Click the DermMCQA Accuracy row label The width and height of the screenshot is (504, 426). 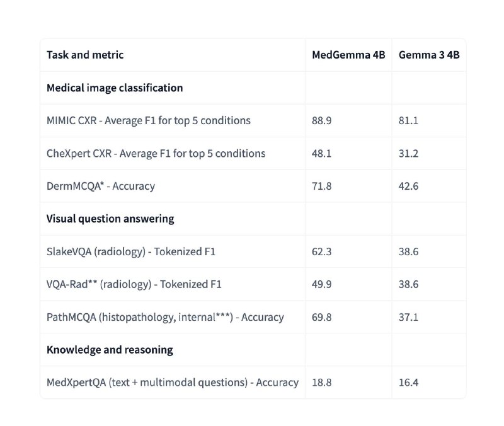[101, 186]
